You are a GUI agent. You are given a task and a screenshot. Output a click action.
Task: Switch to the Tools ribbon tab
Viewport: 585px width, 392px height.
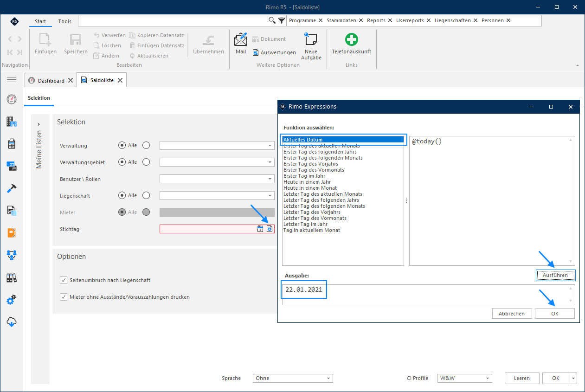pos(65,21)
